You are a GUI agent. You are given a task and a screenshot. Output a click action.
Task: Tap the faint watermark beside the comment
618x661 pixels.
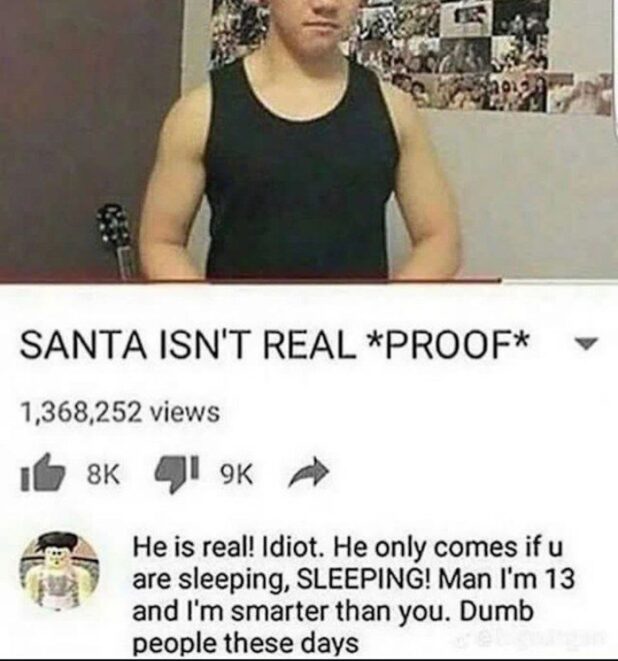532,638
